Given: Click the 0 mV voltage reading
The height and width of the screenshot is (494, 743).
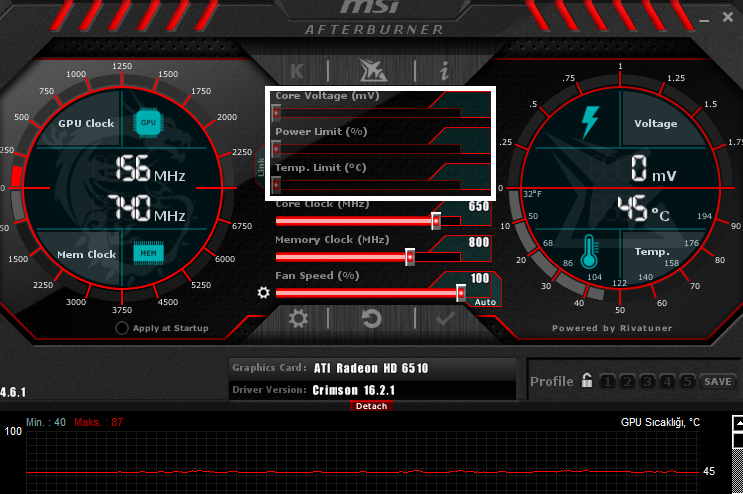Looking at the screenshot, I should 654,169.
